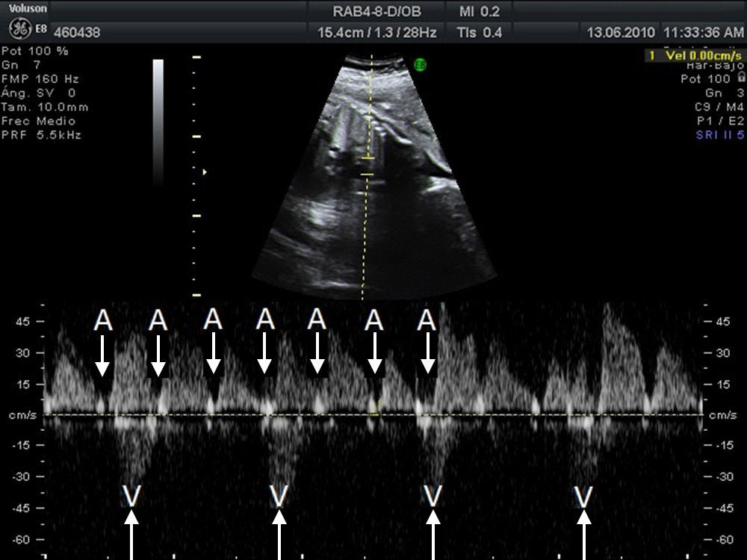Viewport: 747px width, 560px height.
Task: Click the FMP 160 Hz wall filter value
Action: (x=40, y=79)
